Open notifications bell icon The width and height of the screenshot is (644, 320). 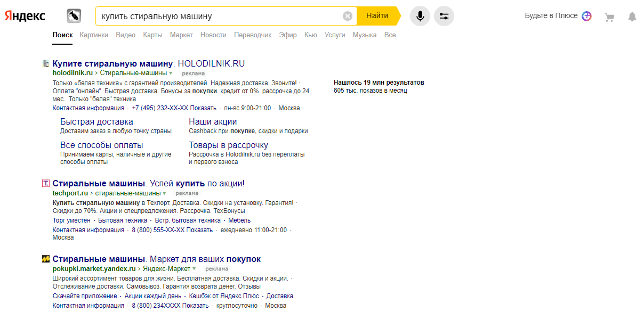click(x=632, y=17)
